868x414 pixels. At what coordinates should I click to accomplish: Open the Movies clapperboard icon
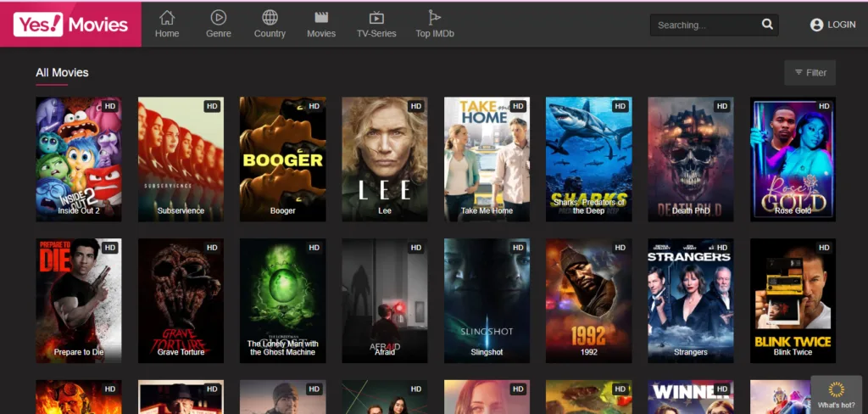(x=321, y=18)
